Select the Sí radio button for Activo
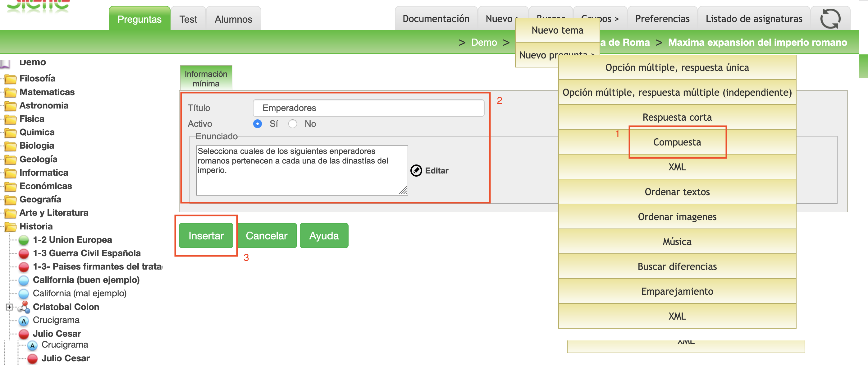The width and height of the screenshot is (868, 365). (258, 124)
